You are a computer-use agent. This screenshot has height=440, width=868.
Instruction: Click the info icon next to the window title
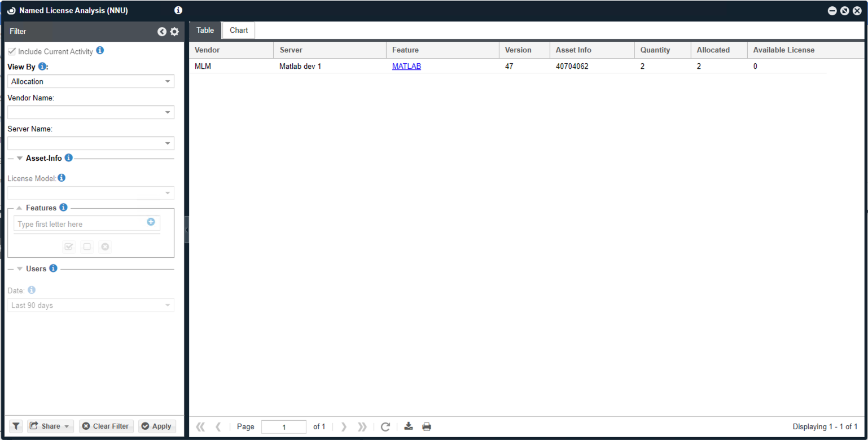click(x=178, y=10)
